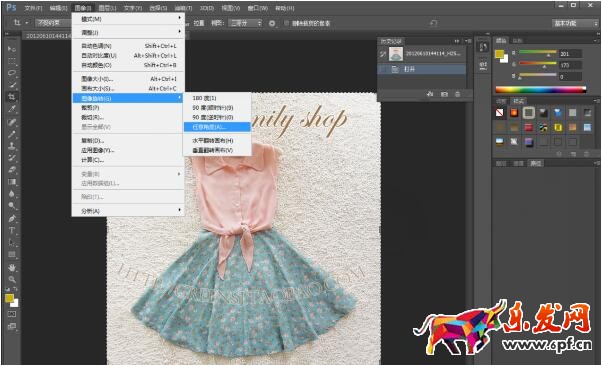602x365 pixels.
Task: Open the workspace switcher dropdown at top right
Action: [x=575, y=23]
